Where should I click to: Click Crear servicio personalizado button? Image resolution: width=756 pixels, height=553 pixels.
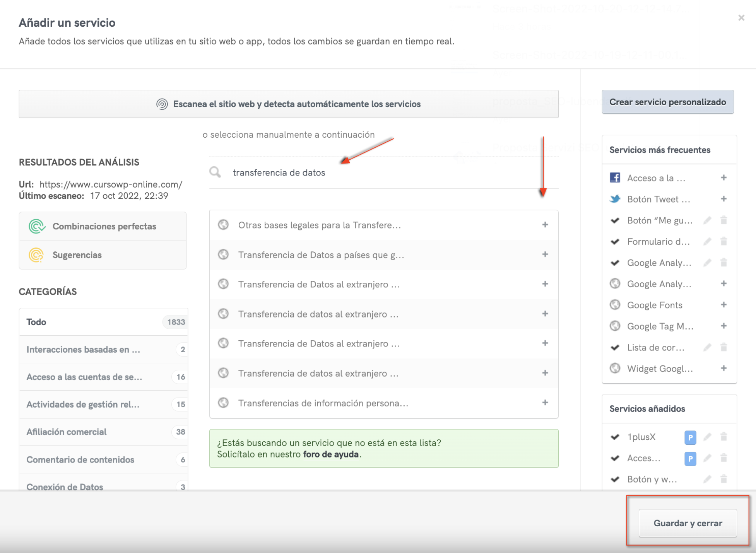click(x=667, y=102)
